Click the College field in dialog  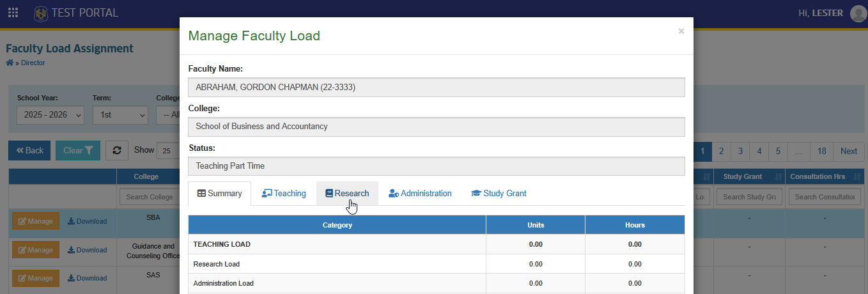[x=437, y=127]
